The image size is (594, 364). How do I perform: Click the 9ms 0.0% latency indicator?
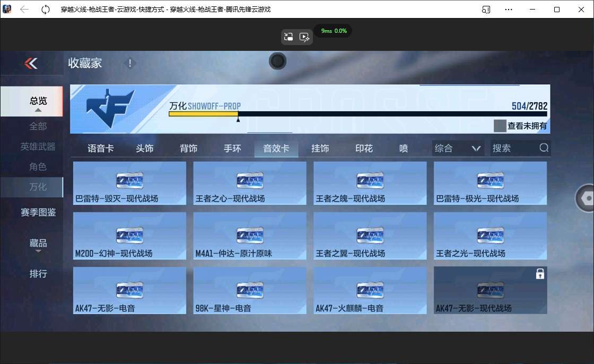click(x=334, y=31)
